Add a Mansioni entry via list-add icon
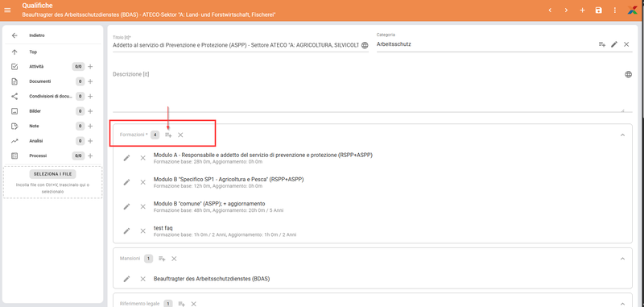The width and height of the screenshot is (644, 307). coord(163,259)
